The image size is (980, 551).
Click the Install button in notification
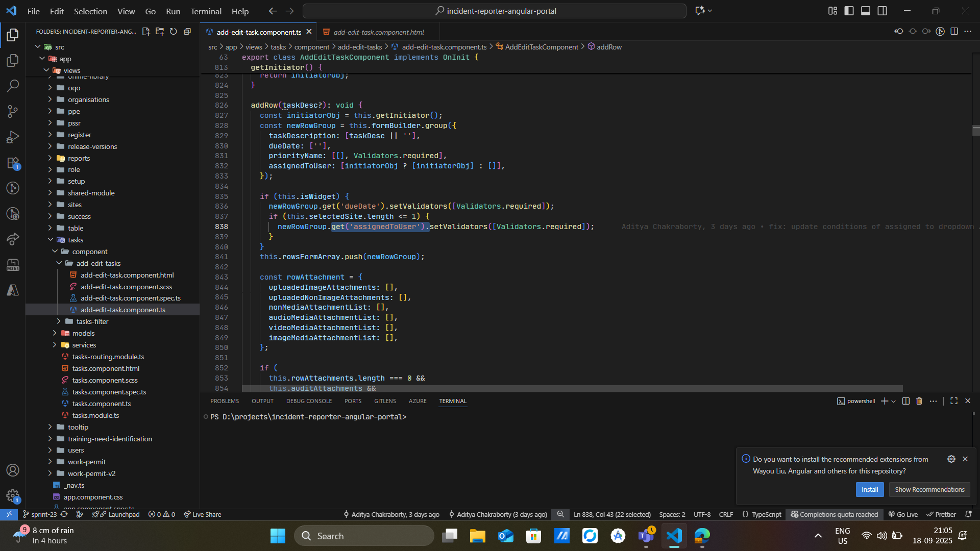click(869, 489)
